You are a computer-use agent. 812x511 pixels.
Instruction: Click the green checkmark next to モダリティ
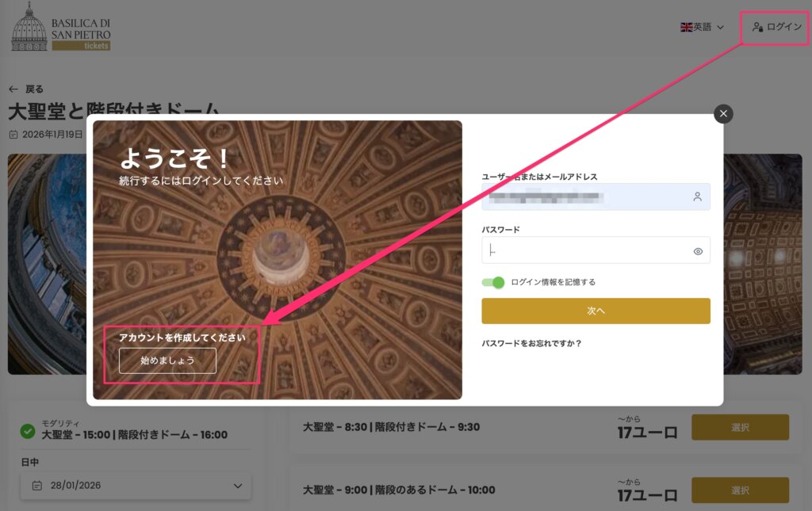click(28, 431)
